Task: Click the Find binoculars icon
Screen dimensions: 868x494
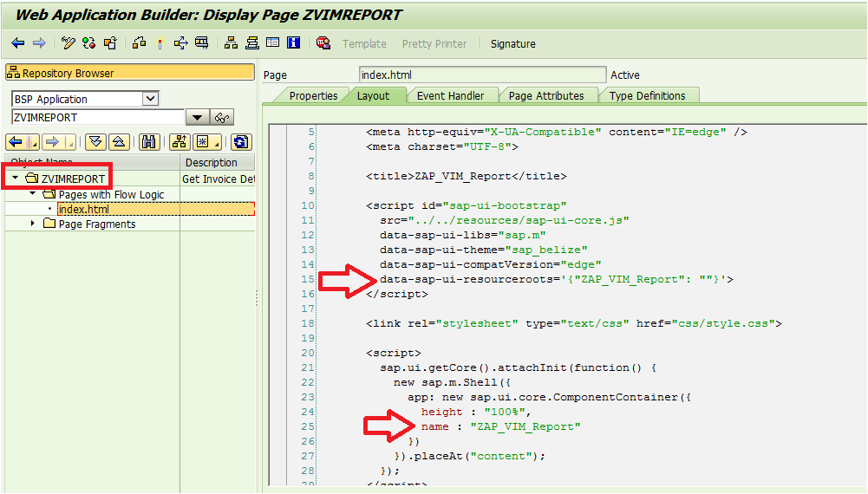Action: (148, 142)
